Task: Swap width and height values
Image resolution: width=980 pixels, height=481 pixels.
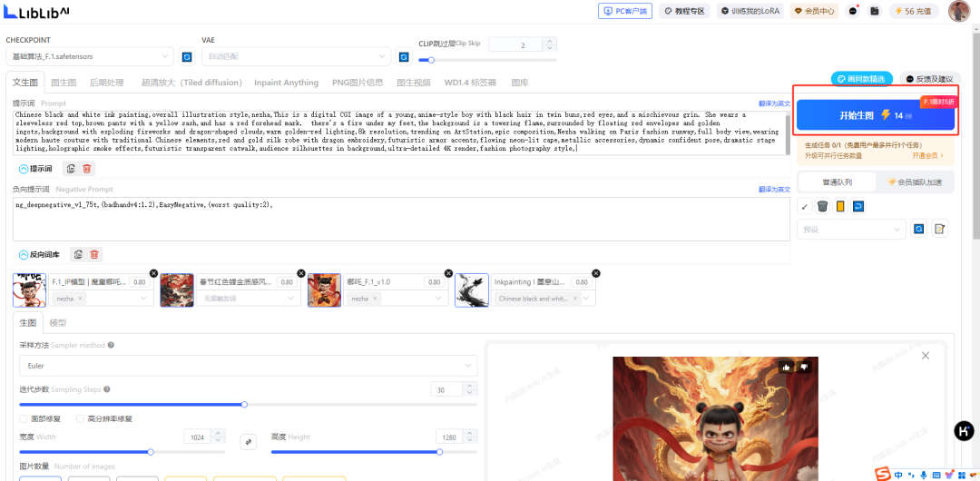Action: 249,442
